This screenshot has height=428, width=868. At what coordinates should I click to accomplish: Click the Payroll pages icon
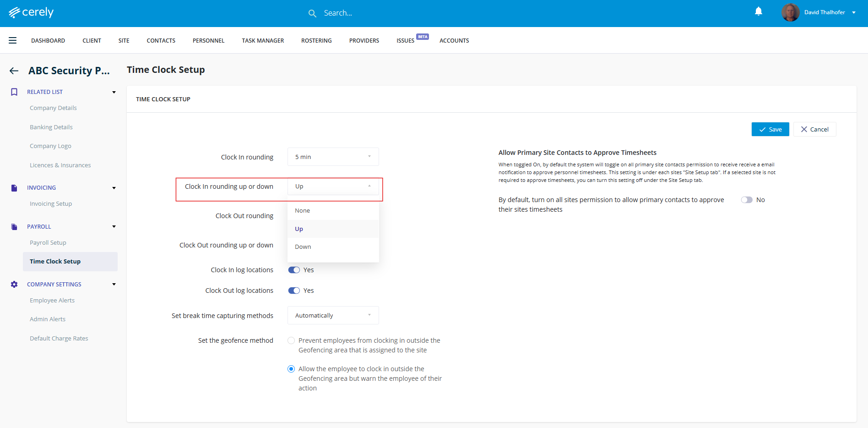(14, 227)
